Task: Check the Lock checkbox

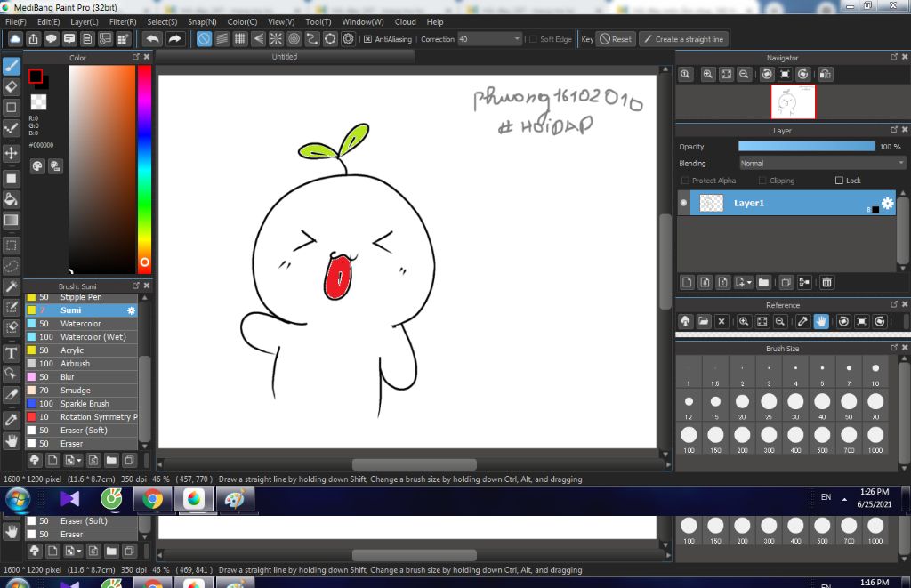Action: click(x=839, y=181)
